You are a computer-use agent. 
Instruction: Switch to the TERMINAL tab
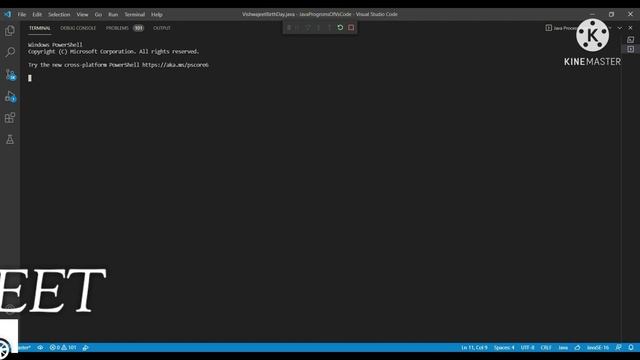[40, 28]
